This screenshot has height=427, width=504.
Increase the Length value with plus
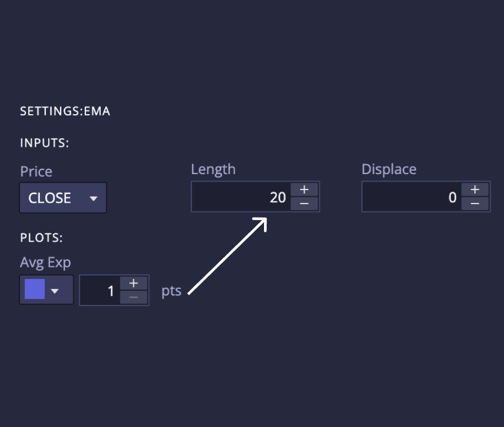coord(304,190)
